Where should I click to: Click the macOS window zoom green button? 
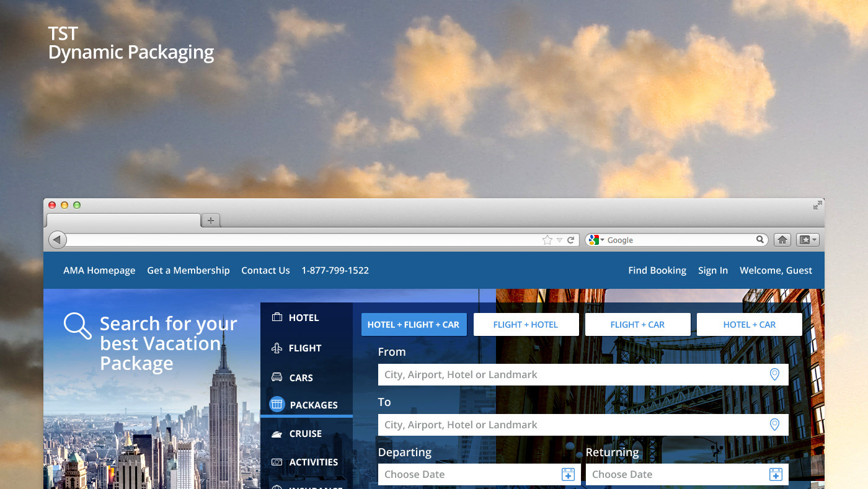click(77, 205)
